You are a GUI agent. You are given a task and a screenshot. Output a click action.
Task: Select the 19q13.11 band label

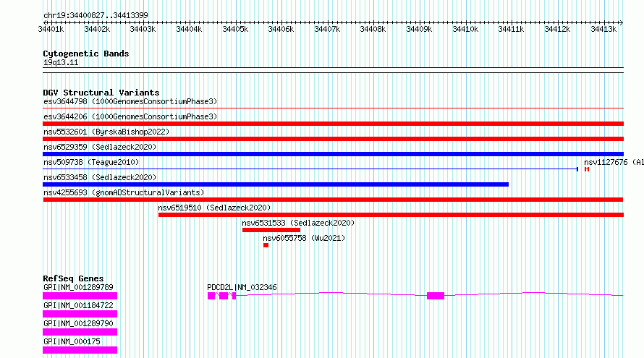[61, 62]
